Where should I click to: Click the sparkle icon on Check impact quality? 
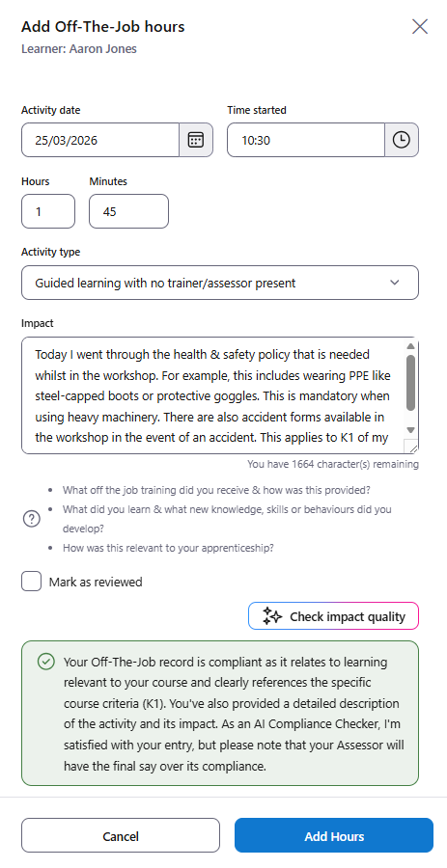(x=272, y=616)
